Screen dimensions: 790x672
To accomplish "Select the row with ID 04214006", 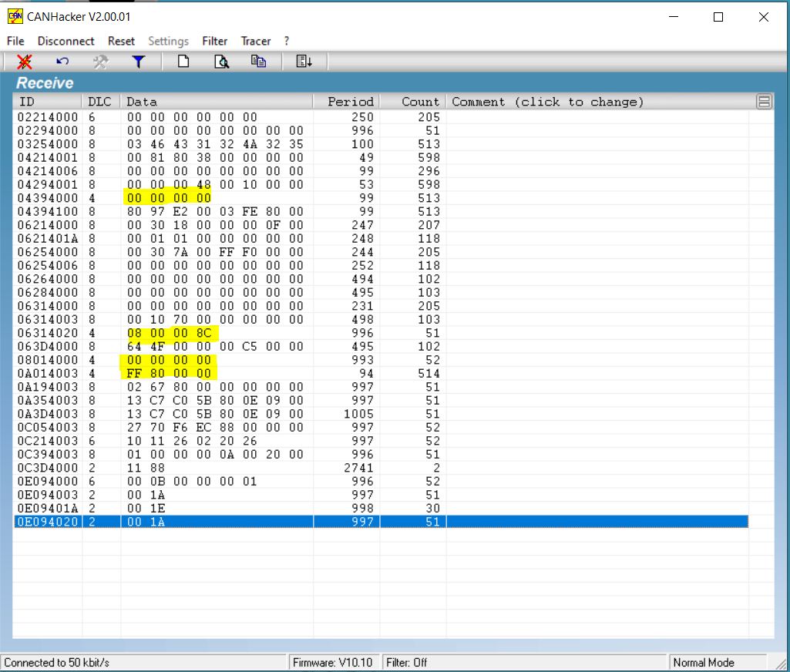I will tap(381, 171).
